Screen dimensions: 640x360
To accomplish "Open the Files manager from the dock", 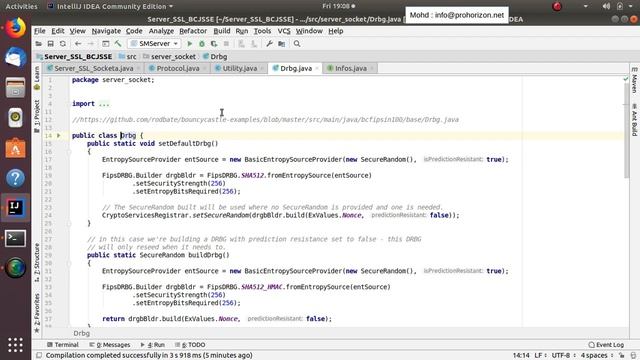I will pyautogui.click(x=16, y=87).
